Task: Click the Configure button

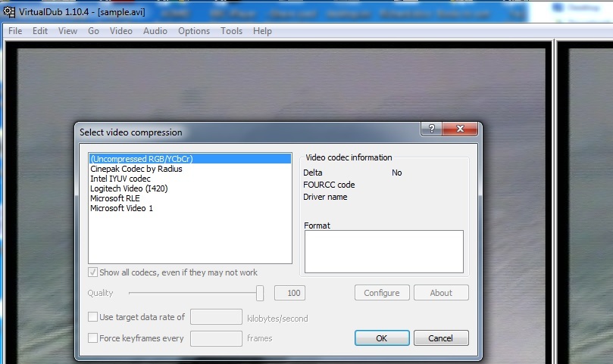Action: pos(382,293)
